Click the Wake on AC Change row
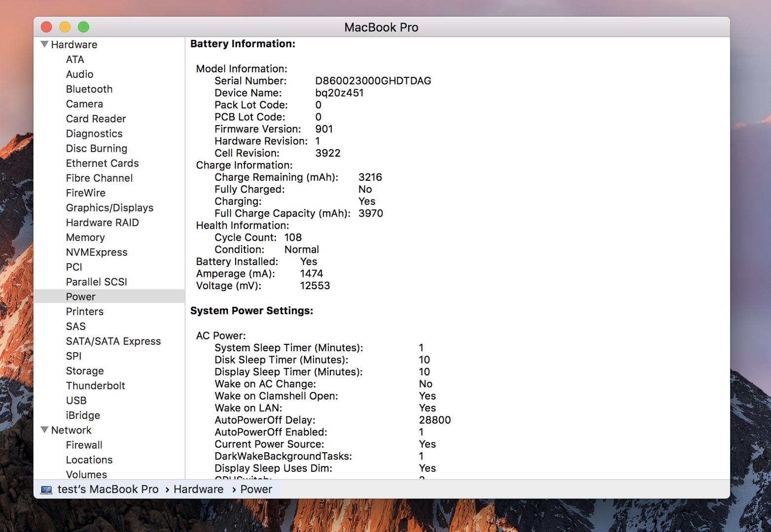This screenshot has width=771, height=532. click(323, 384)
